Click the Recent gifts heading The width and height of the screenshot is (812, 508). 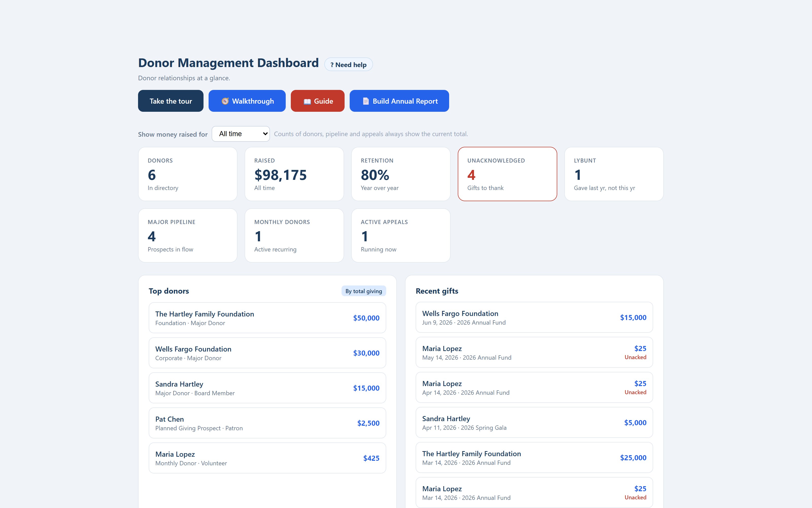[x=437, y=291]
